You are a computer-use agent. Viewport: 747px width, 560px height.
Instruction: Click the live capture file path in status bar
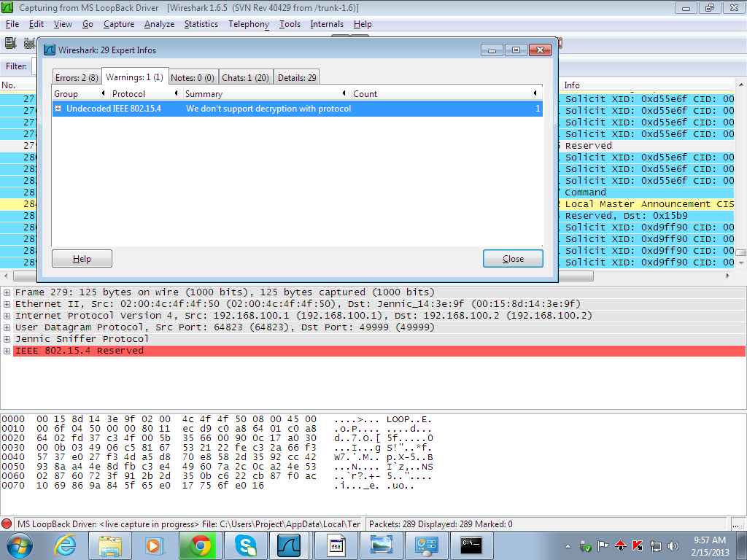pos(189,524)
